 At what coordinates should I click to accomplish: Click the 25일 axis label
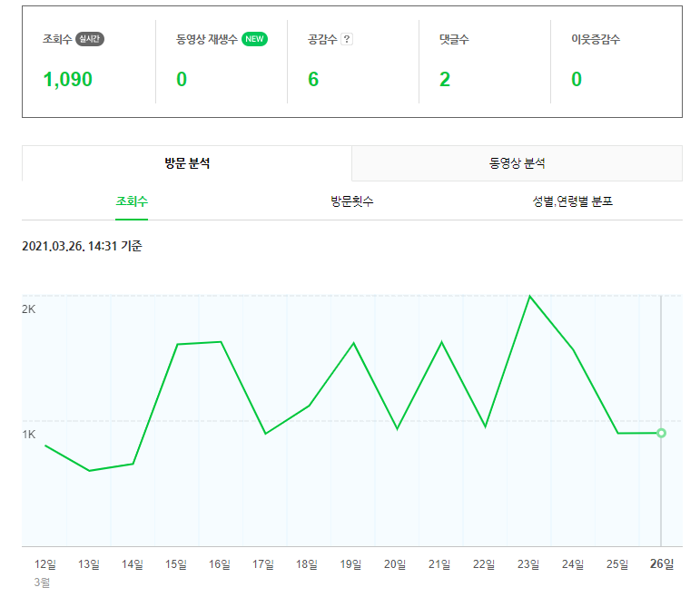click(617, 564)
